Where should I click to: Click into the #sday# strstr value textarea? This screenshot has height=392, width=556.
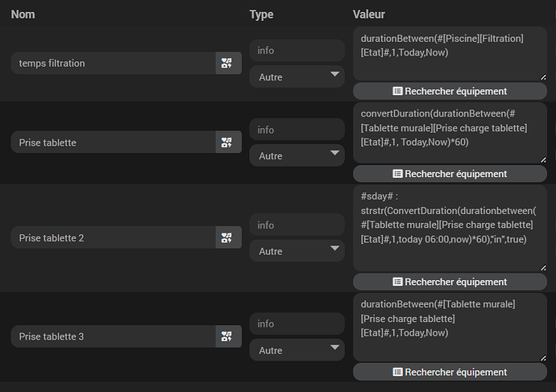(450, 227)
